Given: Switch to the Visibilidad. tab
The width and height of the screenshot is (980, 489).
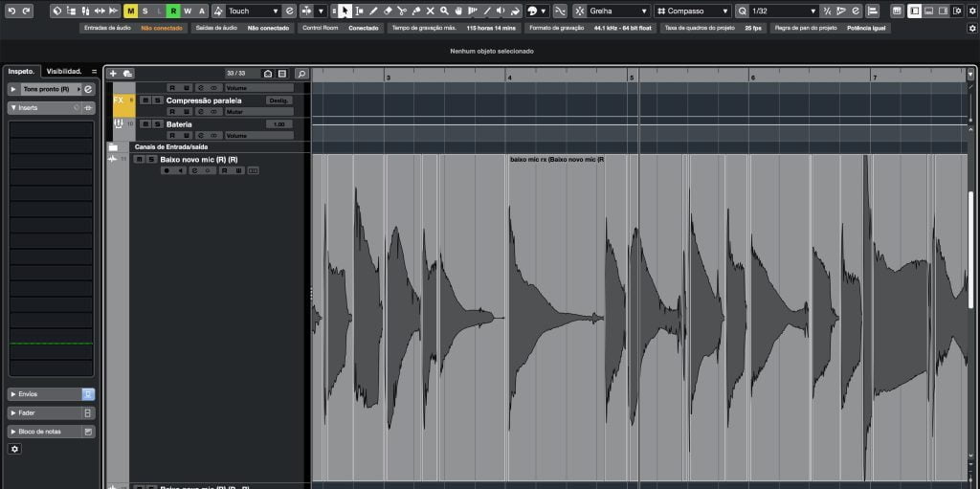Looking at the screenshot, I should (x=65, y=72).
